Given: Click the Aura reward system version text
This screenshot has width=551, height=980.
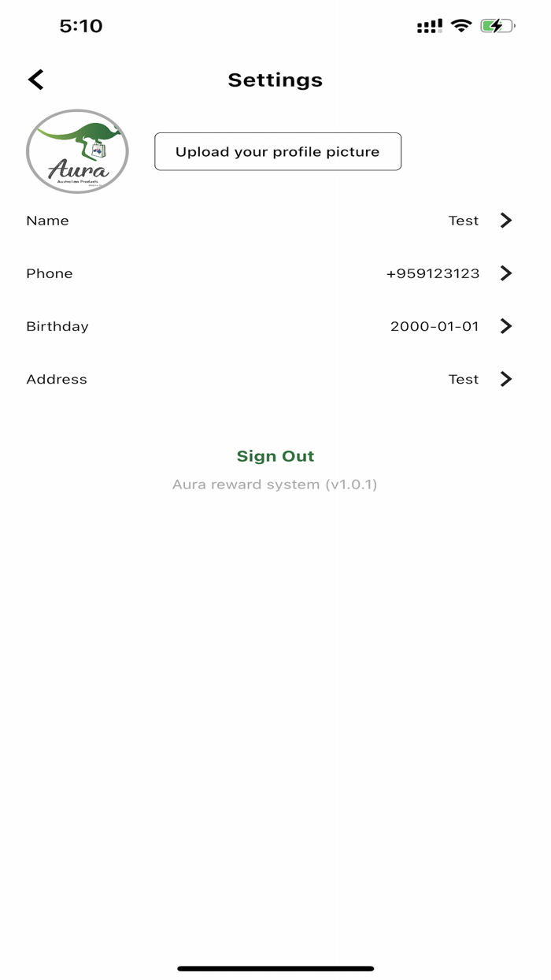Looking at the screenshot, I should [275, 484].
